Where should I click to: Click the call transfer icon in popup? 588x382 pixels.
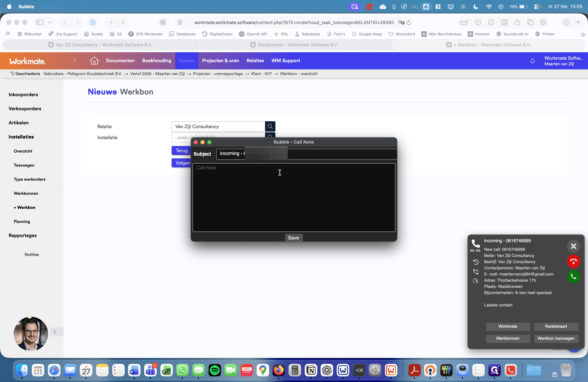[476, 271]
